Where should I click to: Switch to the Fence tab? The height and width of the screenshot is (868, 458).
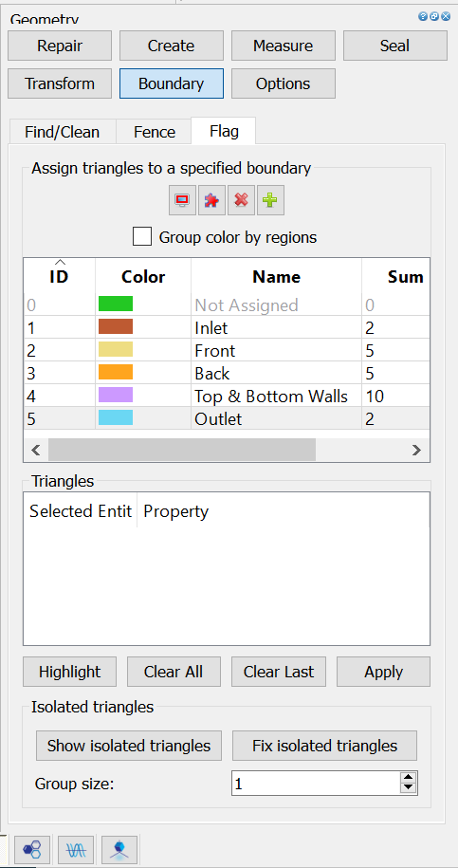(x=155, y=132)
